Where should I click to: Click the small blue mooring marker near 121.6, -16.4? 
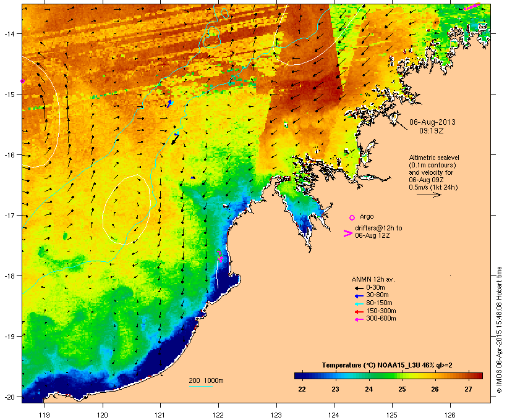pos(193,178)
